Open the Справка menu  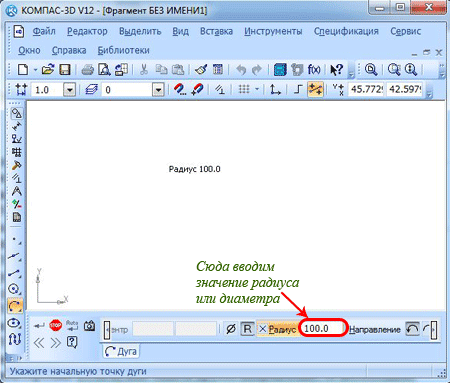point(69,50)
